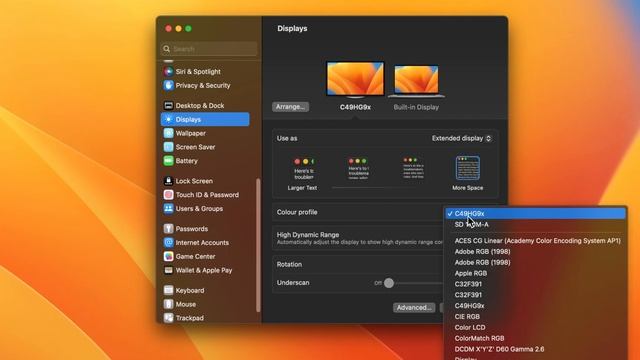
Task: Click the search magnifier icon
Action: (x=167, y=49)
